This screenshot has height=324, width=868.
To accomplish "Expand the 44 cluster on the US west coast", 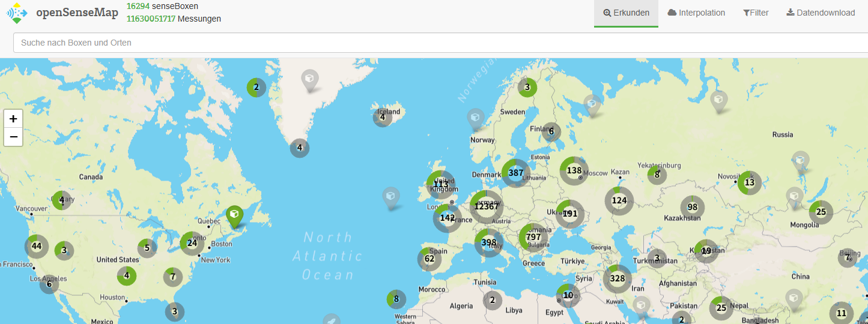I will (37, 246).
